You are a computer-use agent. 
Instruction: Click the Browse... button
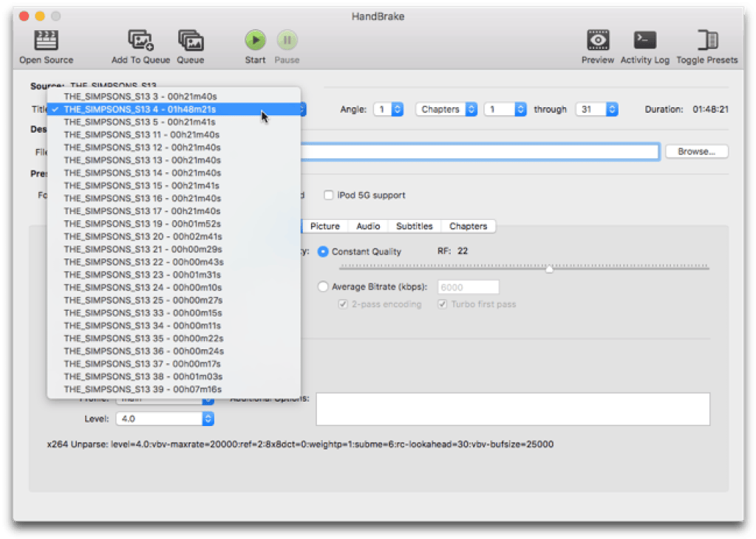697,151
